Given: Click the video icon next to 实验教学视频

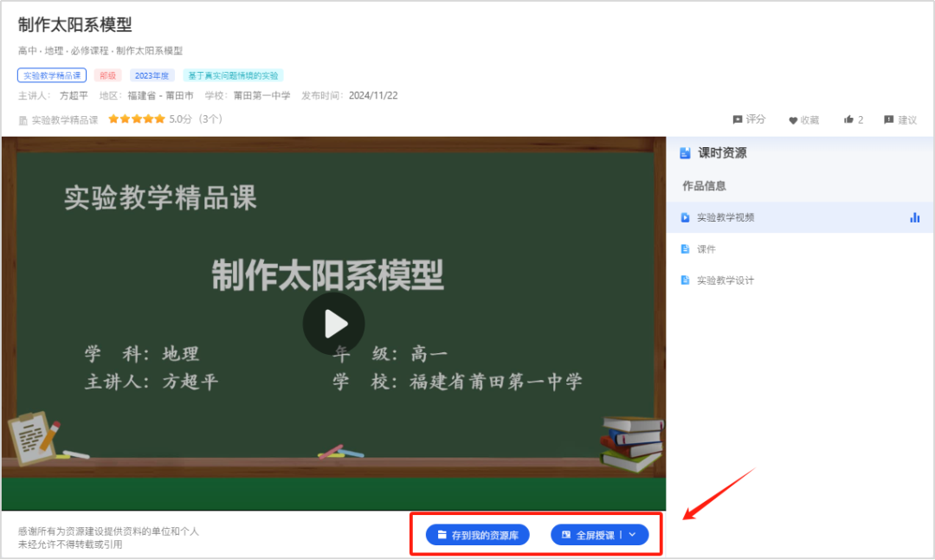Looking at the screenshot, I should (x=687, y=217).
